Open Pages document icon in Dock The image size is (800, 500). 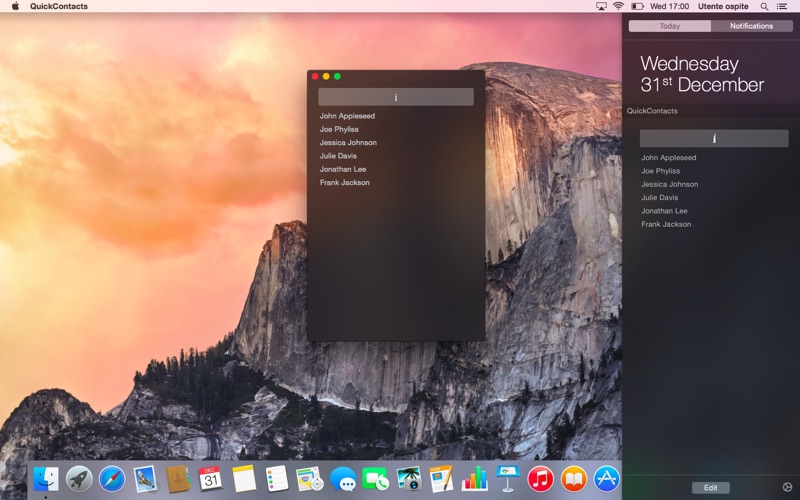[441, 479]
